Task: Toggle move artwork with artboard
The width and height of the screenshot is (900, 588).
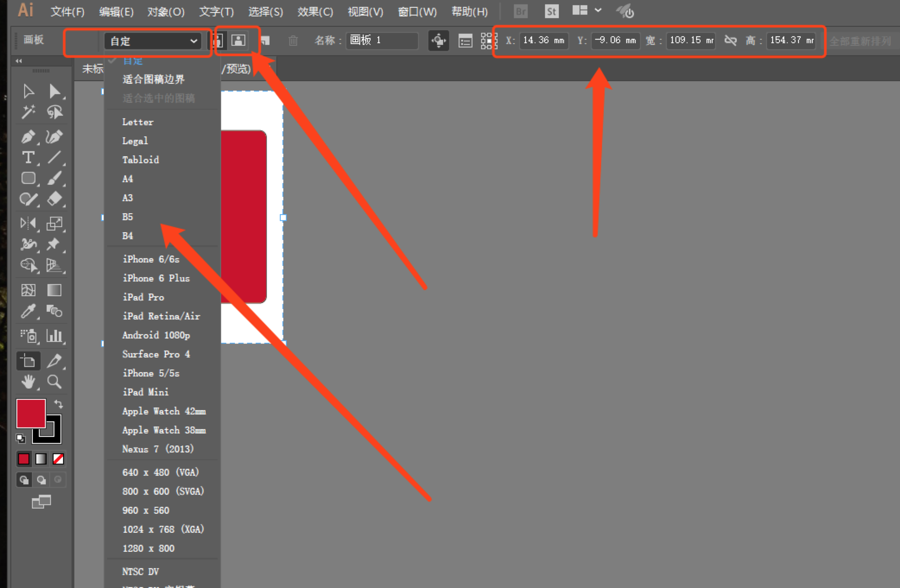Action: point(438,41)
